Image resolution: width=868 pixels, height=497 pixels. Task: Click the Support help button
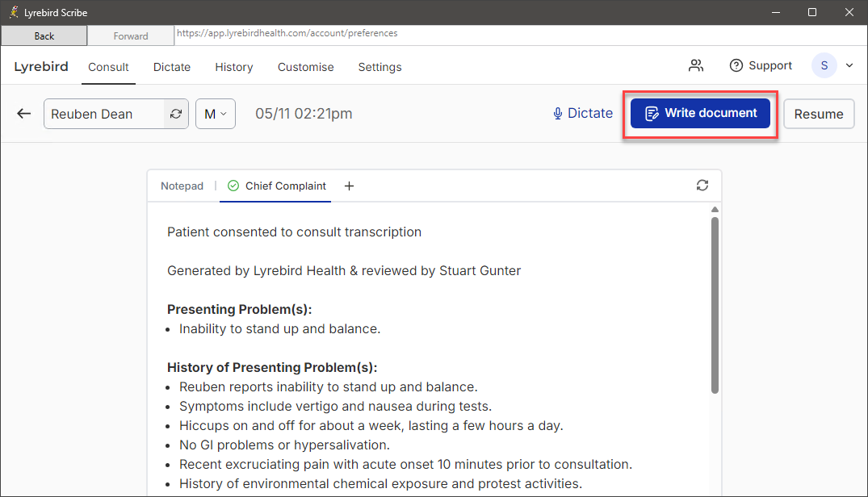[x=761, y=66]
